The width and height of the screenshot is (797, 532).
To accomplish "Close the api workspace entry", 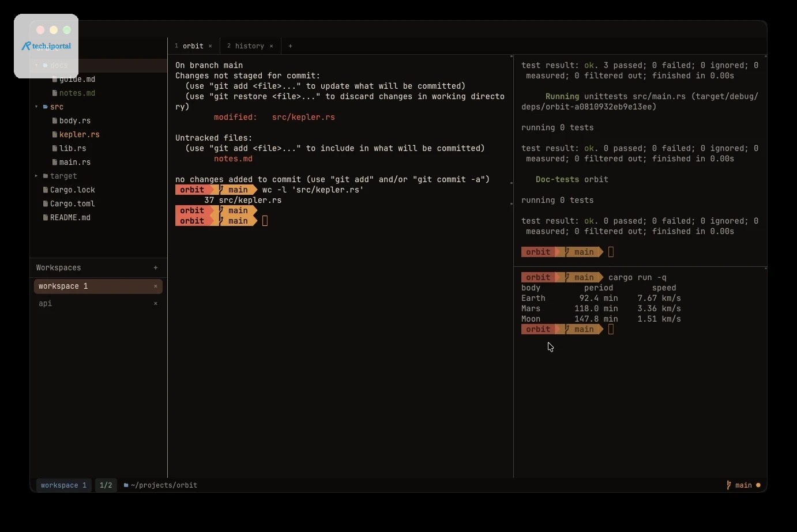I will click(156, 304).
